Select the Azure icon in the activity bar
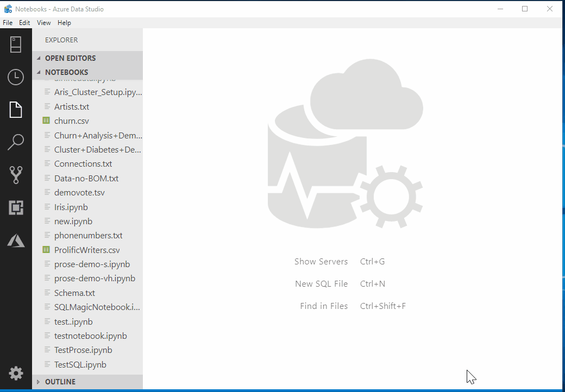This screenshot has height=392, width=565. (x=16, y=241)
